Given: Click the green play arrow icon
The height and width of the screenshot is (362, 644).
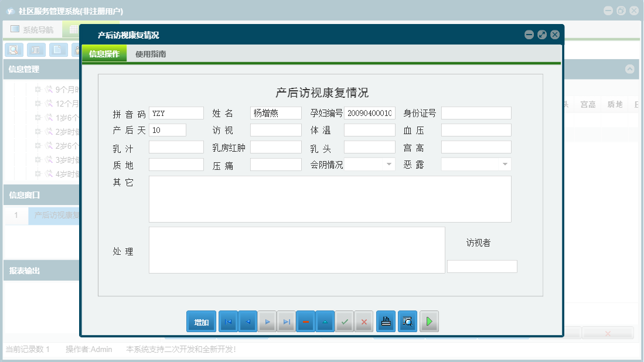Looking at the screenshot, I should pyautogui.click(x=429, y=322).
